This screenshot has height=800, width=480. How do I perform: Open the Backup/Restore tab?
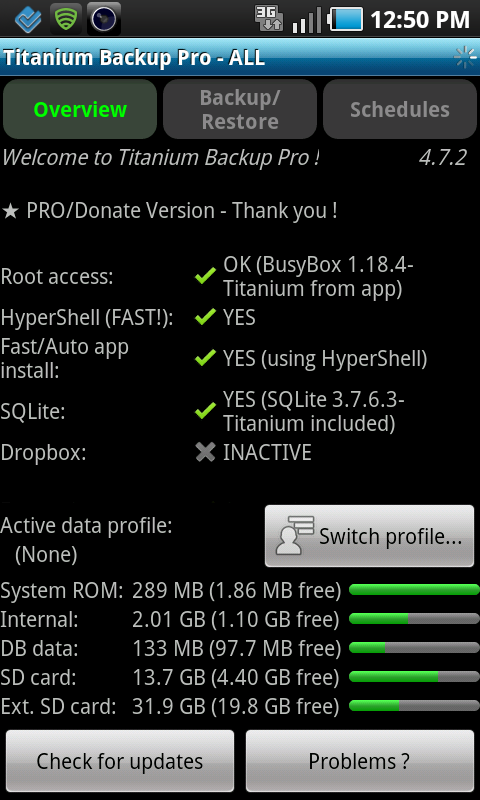coord(240,109)
